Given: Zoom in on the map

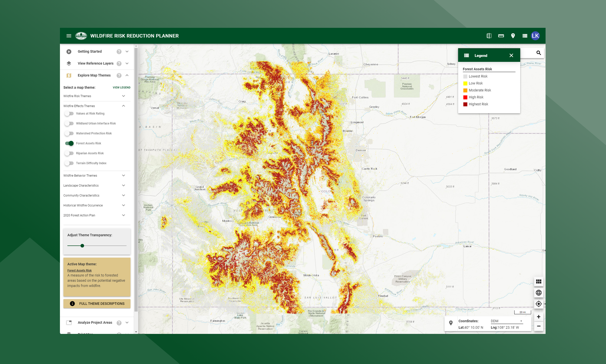Looking at the screenshot, I should point(539,317).
